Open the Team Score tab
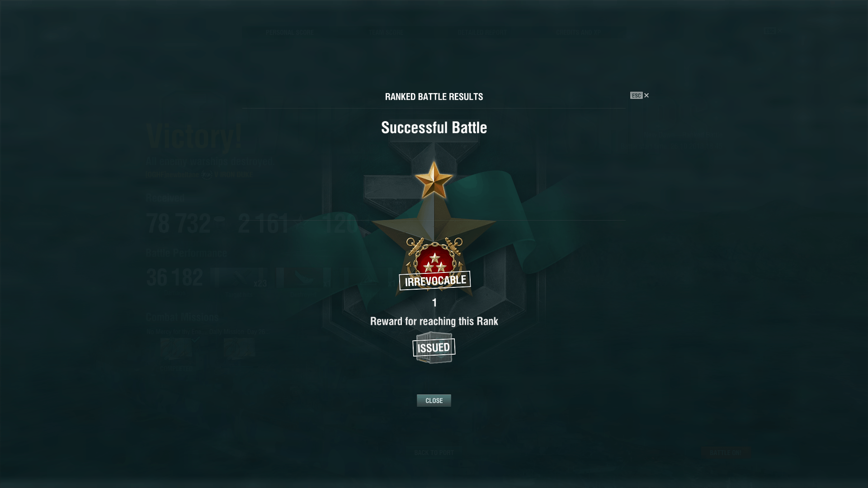 tap(386, 33)
